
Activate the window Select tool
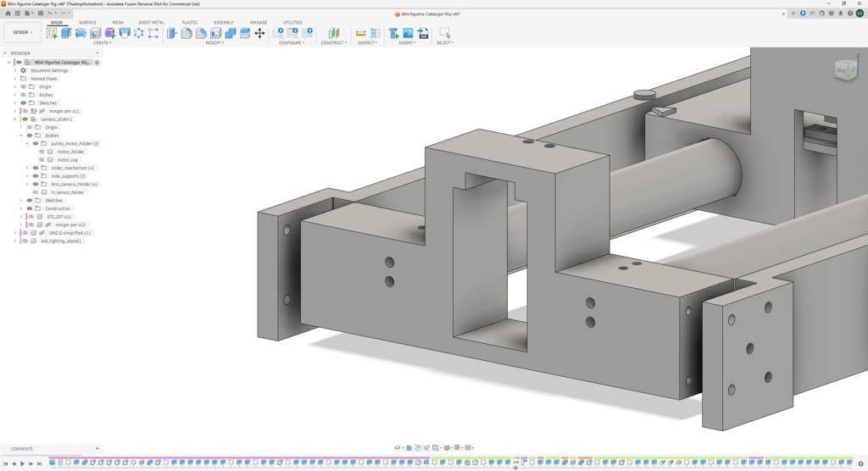(444, 33)
